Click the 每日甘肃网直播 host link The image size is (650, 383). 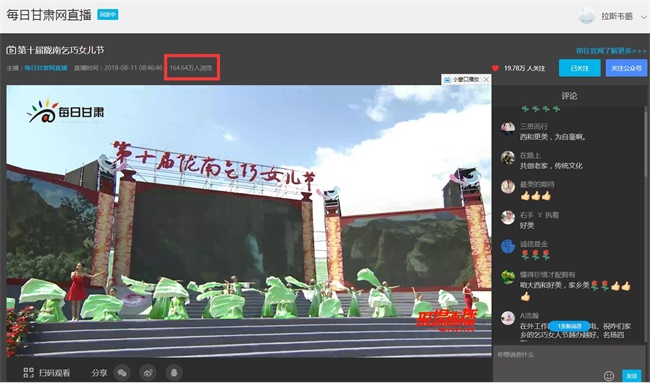pyautogui.click(x=46, y=68)
